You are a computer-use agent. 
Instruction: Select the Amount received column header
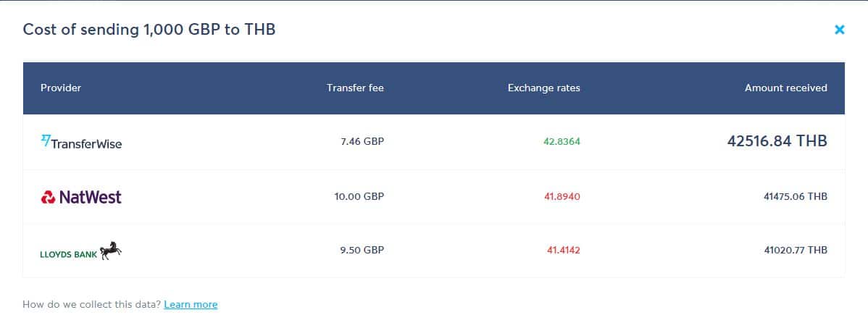coord(785,88)
